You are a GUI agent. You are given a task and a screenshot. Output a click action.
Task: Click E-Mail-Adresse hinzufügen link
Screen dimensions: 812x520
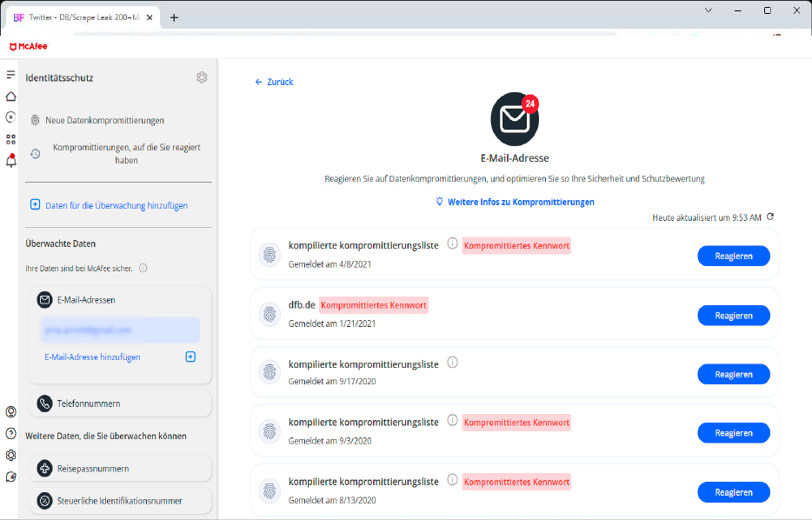click(92, 357)
